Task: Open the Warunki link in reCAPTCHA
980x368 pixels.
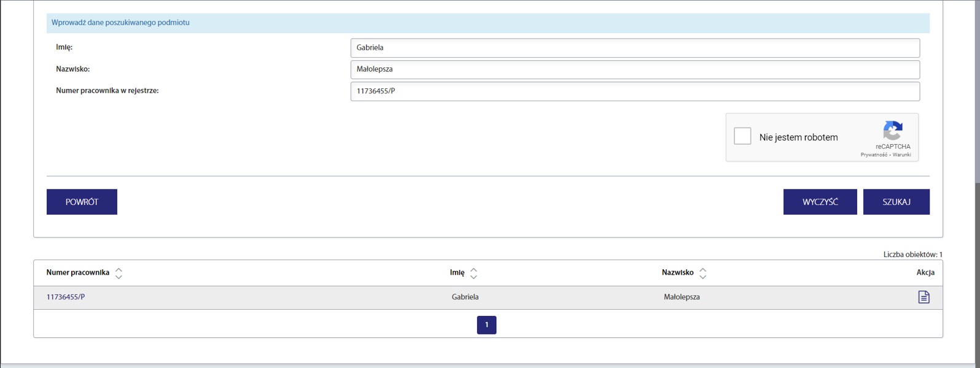Action: [902, 155]
